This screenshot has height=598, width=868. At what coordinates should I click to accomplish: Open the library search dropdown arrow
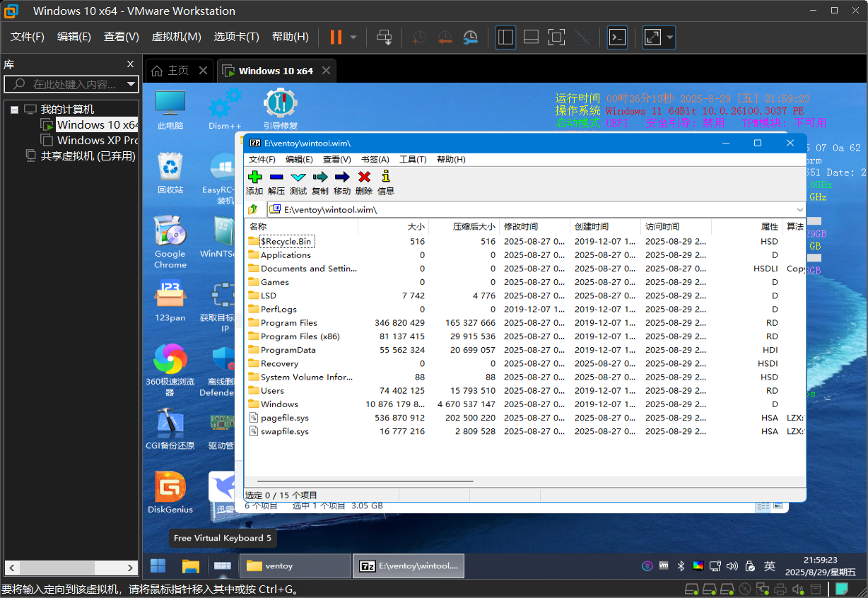(131, 84)
